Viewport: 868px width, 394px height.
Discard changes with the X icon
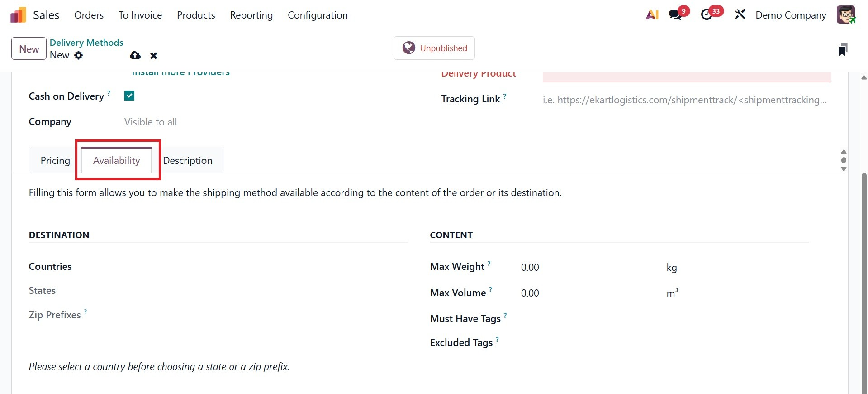point(154,56)
